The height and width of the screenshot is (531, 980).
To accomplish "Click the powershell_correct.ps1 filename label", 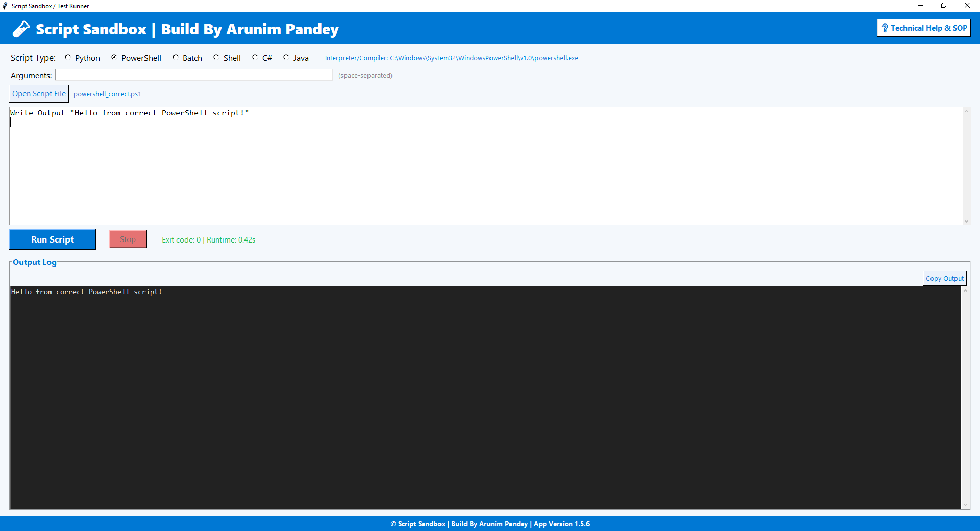I will [107, 94].
